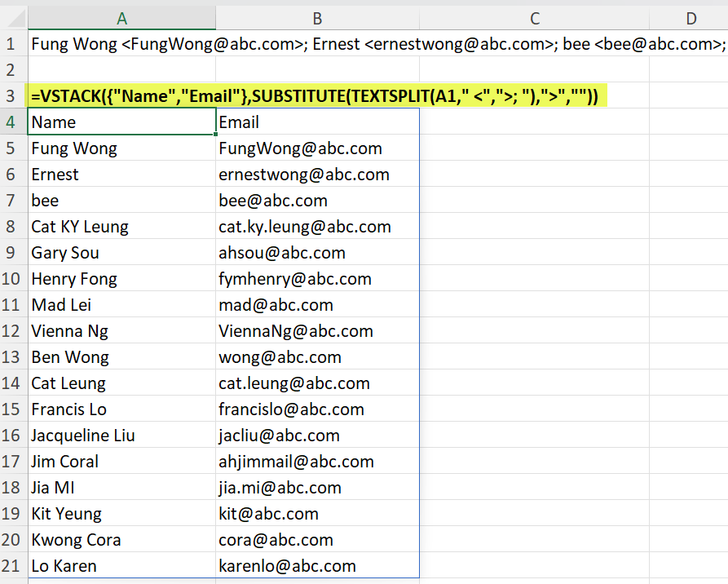This screenshot has height=584, width=728.
Task: Click the column C header
Action: pos(535,18)
